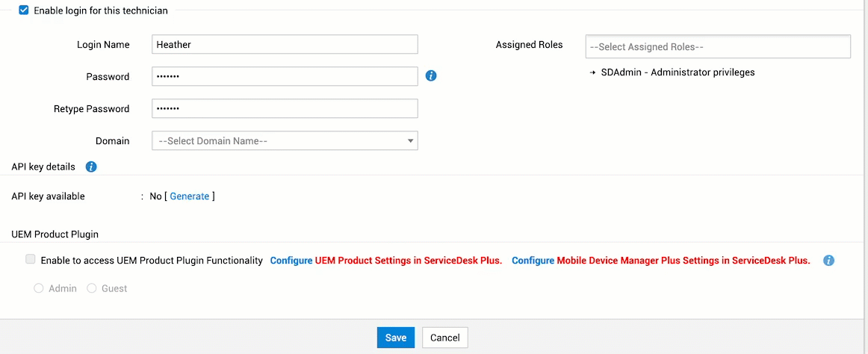868x354 pixels.
Task: Focus the Login Name text field
Action: pos(284,44)
